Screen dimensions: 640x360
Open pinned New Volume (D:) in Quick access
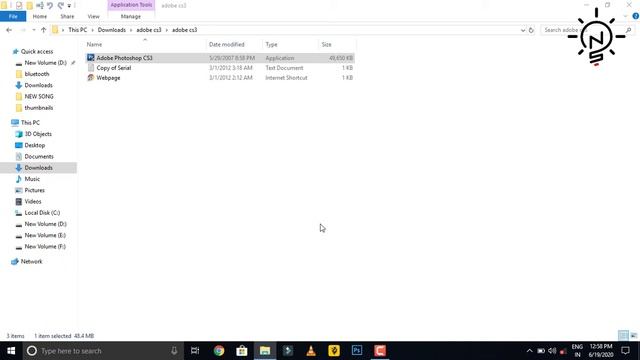point(45,63)
